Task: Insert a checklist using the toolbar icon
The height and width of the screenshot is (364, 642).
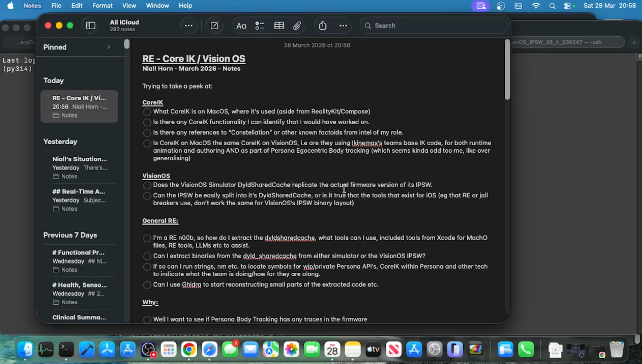Action: (260, 26)
